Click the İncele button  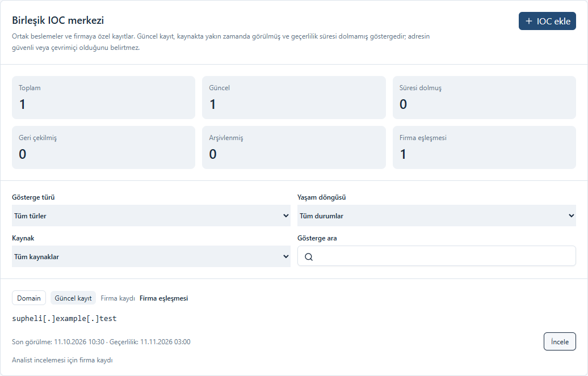click(560, 341)
